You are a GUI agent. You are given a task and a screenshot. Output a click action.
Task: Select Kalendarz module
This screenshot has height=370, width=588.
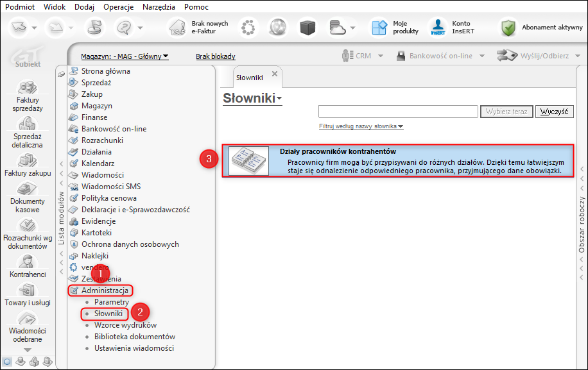[x=98, y=164]
